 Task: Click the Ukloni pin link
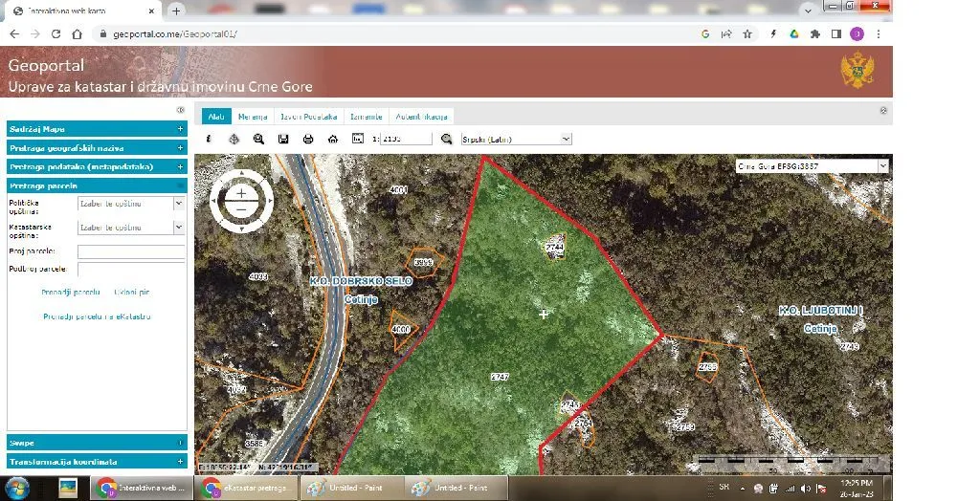click(132, 293)
